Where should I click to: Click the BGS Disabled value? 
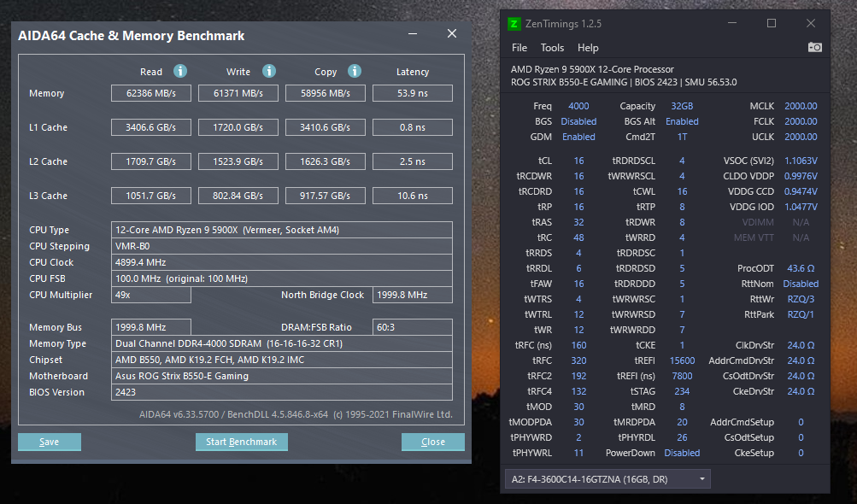click(578, 121)
